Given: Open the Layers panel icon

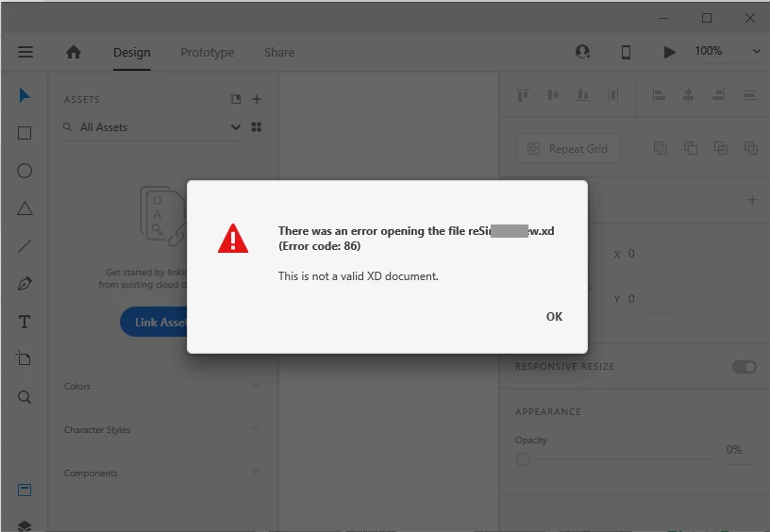Looking at the screenshot, I should (x=25, y=525).
